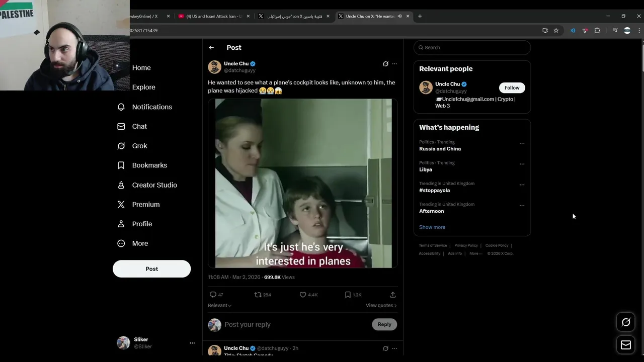Open the post's three-dot options menu

coord(394,64)
